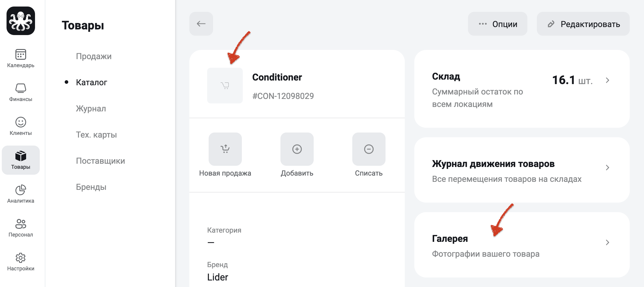This screenshot has width=644, height=287.
Task: Open Журнал движения товаров card title
Action: coord(493,164)
